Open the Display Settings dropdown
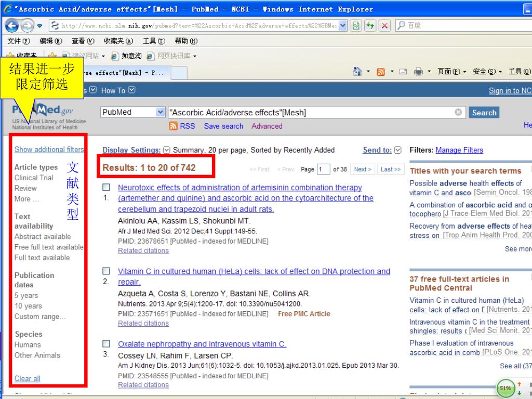Viewport: 532px width, 399px height. [x=136, y=150]
